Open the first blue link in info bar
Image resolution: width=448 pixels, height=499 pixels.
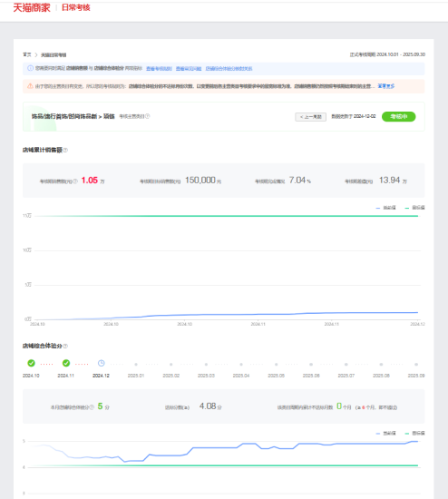pos(159,68)
